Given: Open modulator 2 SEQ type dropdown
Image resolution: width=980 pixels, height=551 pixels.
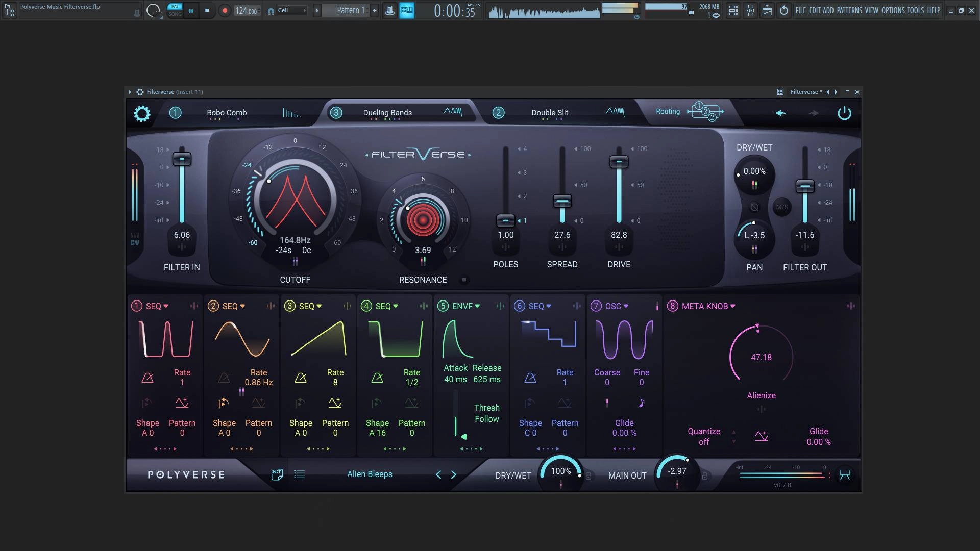Looking at the screenshot, I should coord(234,306).
